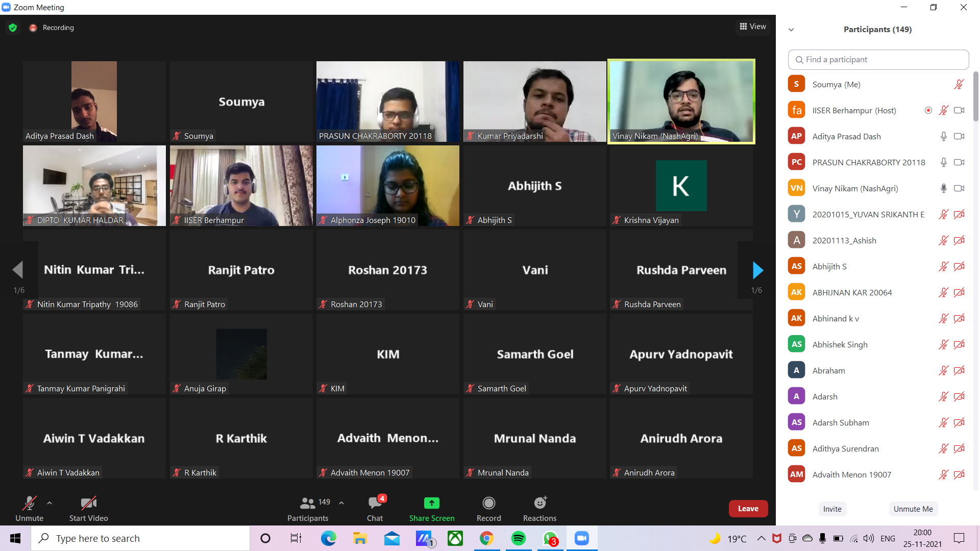The width and height of the screenshot is (980, 551).
Task: Open the View layout menu
Action: click(753, 27)
